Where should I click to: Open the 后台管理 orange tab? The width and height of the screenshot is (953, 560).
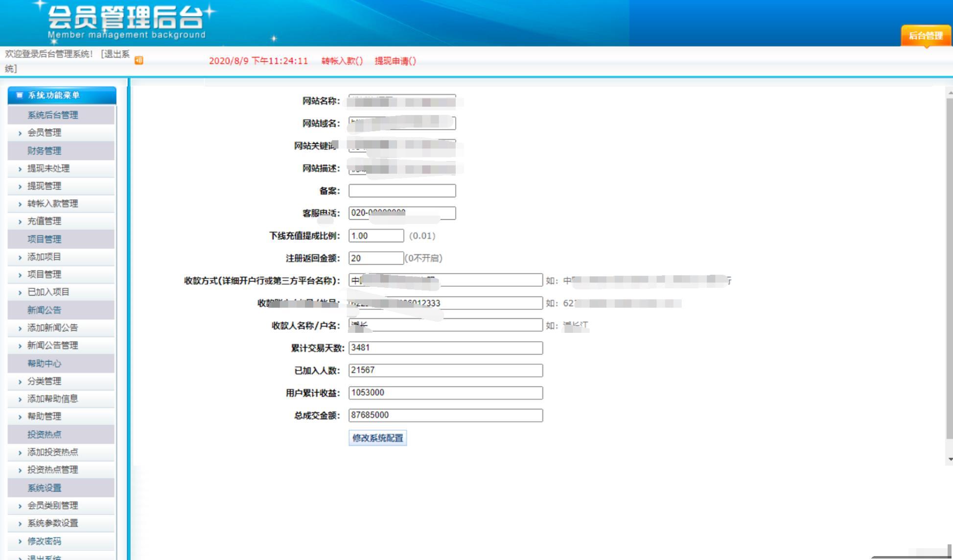[x=926, y=35]
